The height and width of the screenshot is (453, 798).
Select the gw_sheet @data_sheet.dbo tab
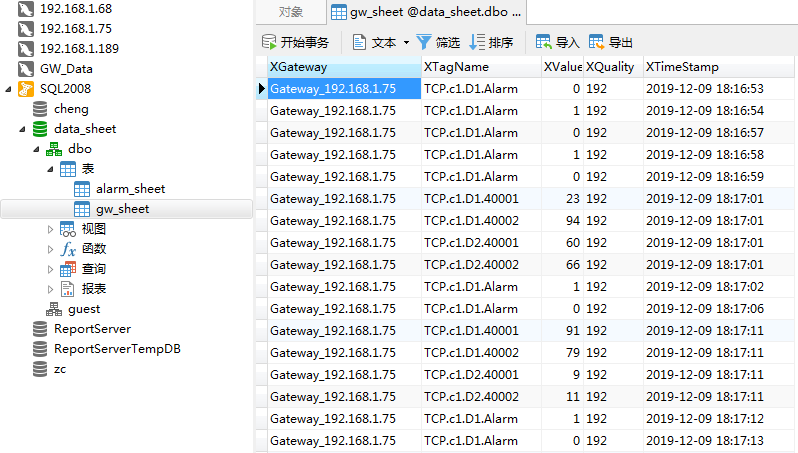(426, 12)
